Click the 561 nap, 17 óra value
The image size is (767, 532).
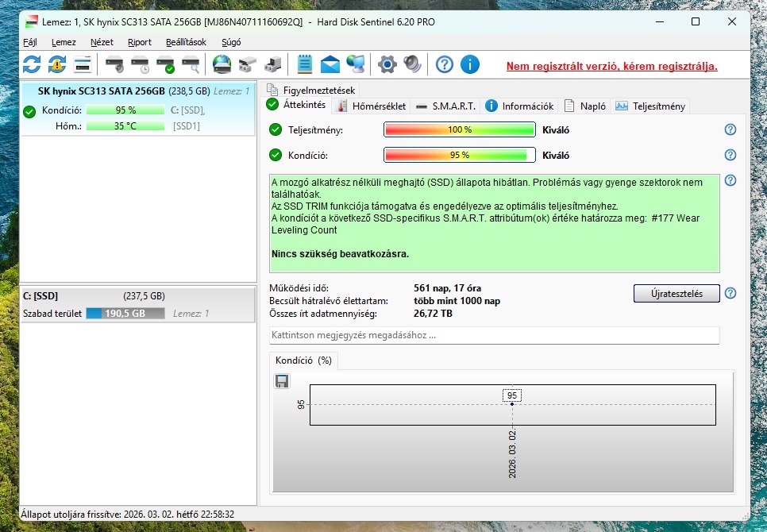tap(447, 288)
